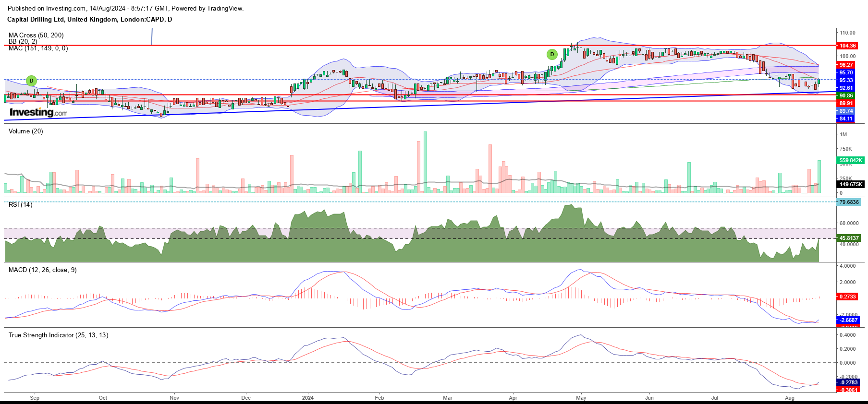Click the 45.8137 RSI value label
Screen dimensions: 868x404
pyautogui.click(x=849, y=238)
